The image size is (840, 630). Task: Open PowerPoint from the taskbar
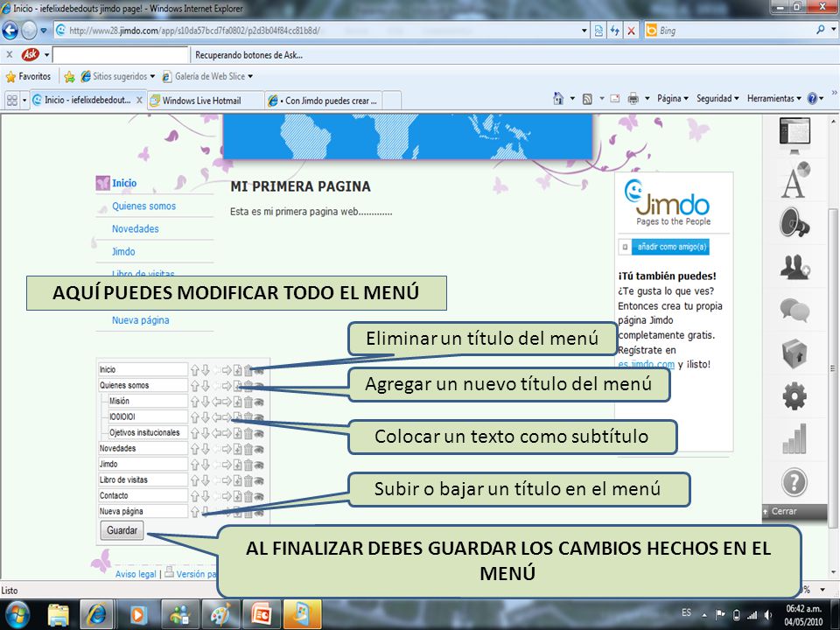click(x=262, y=614)
